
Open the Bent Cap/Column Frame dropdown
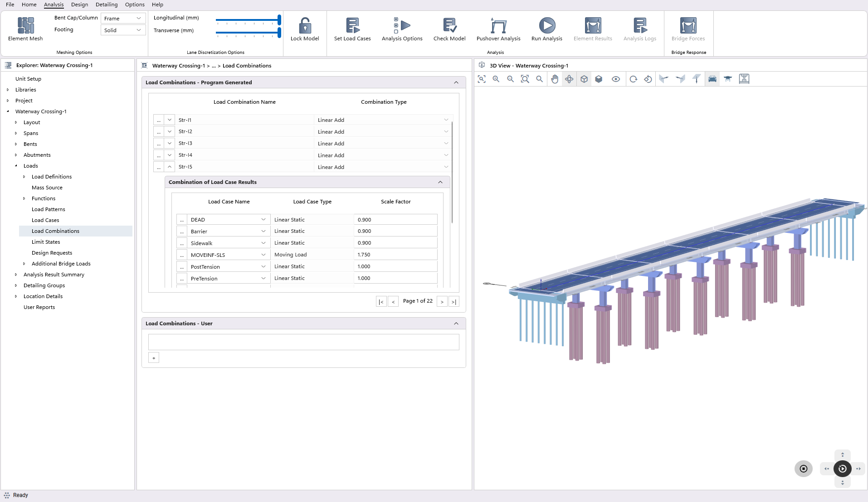tap(122, 18)
